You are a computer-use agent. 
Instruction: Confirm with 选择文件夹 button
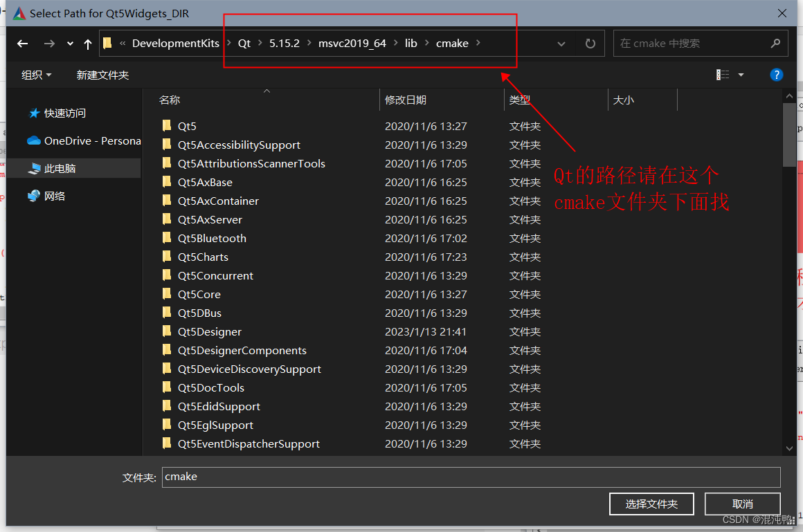[651, 504]
